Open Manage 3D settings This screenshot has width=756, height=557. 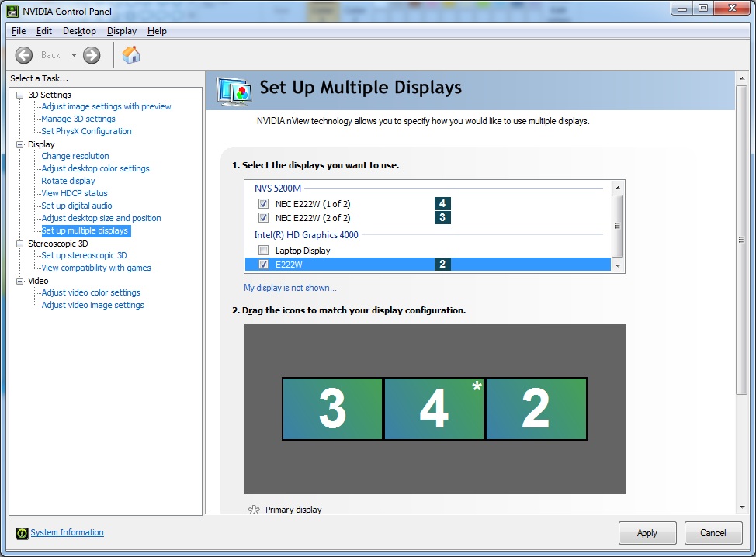(78, 119)
